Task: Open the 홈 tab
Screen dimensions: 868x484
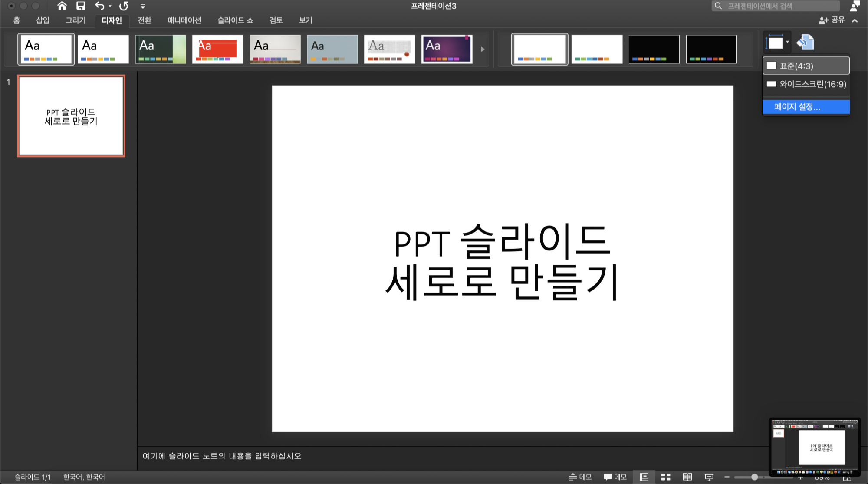Action: 16,20
